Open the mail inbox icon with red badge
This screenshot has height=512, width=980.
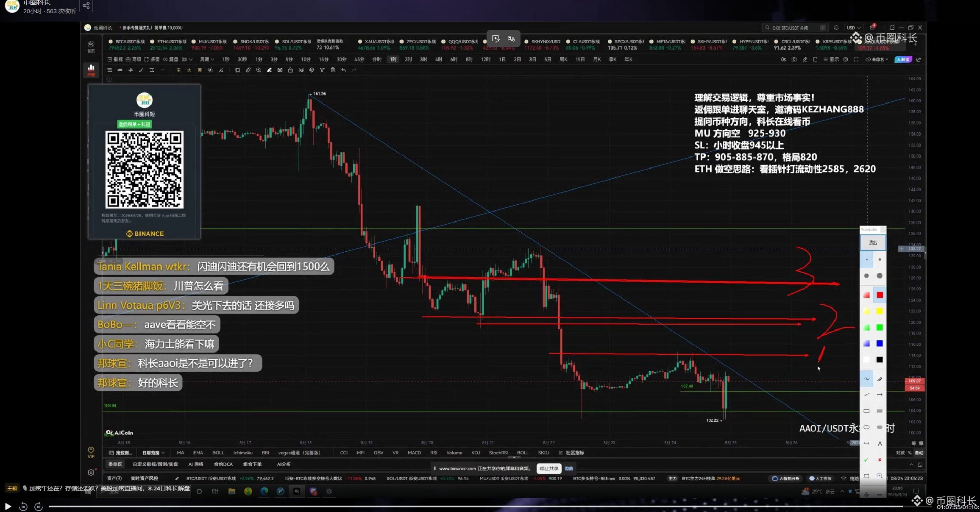pyautogui.click(x=872, y=28)
